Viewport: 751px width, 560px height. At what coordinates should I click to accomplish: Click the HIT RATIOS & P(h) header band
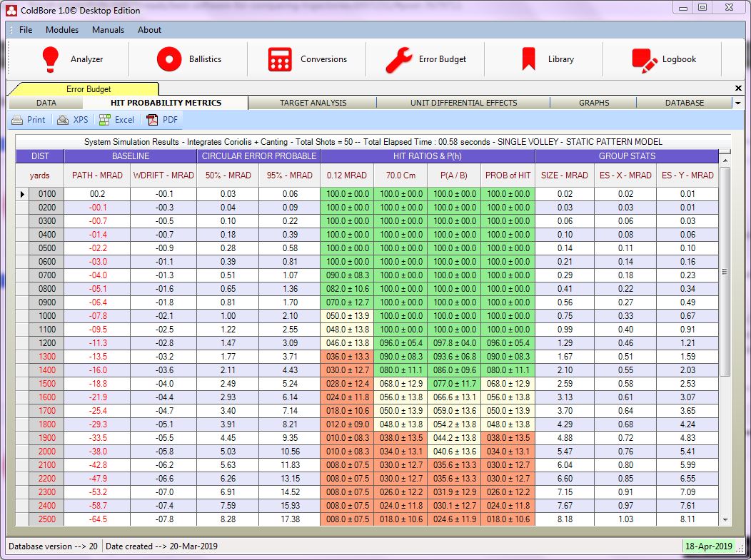pos(428,156)
